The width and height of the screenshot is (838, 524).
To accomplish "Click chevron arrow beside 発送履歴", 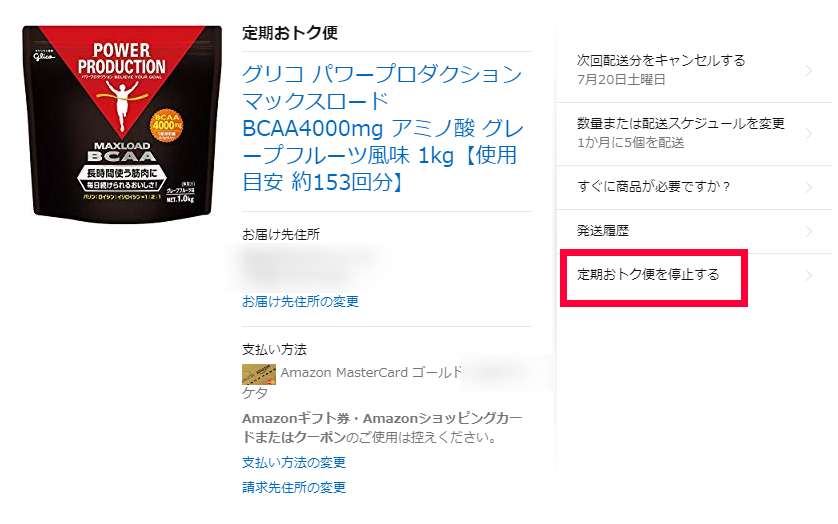I will [809, 231].
